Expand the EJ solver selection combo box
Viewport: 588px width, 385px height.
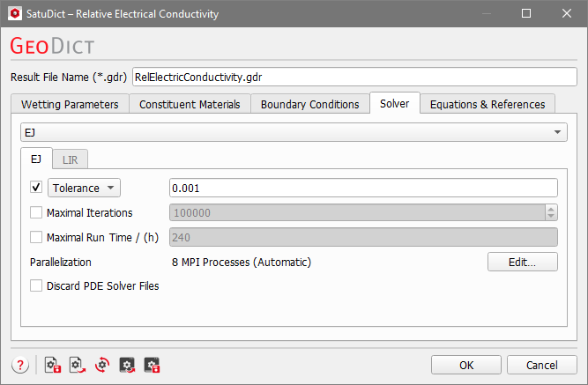click(294, 132)
